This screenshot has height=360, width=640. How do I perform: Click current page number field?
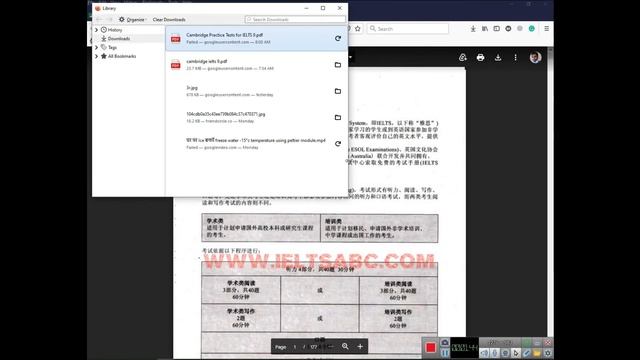click(x=295, y=347)
